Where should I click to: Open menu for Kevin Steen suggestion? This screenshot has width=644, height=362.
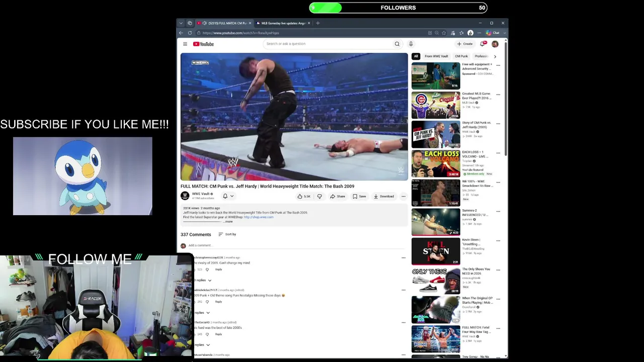pyautogui.click(x=498, y=241)
